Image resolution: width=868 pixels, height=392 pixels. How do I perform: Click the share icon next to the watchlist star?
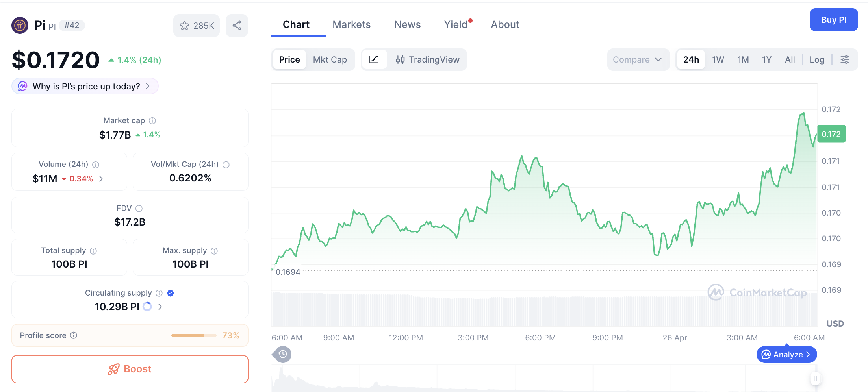pyautogui.click(x=237, y=25)
